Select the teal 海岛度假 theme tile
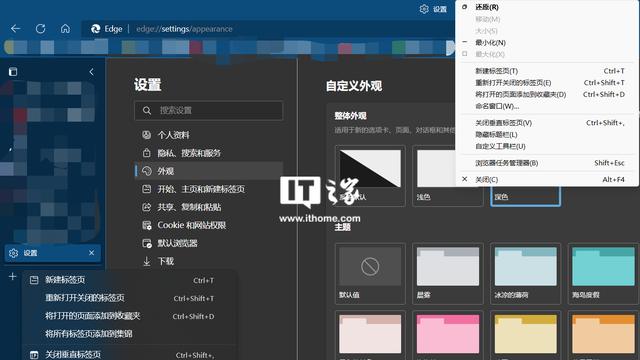The height and width of the screenshot is (360, 640). click(603, 273)
